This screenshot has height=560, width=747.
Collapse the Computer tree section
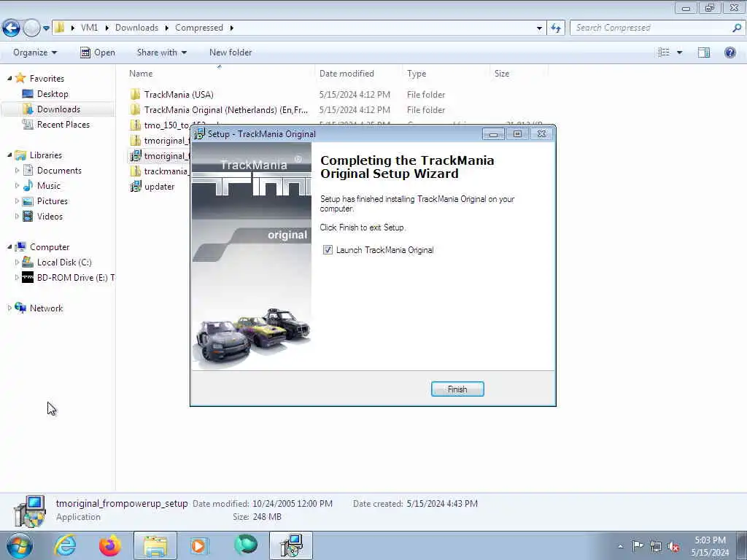(9, 246)
